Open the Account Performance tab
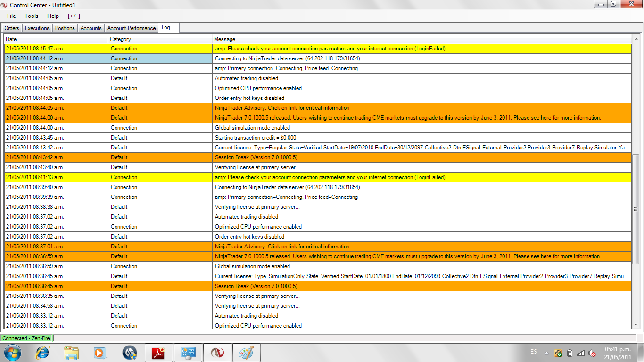Viewport: 644px width, 362px height. 132,28
